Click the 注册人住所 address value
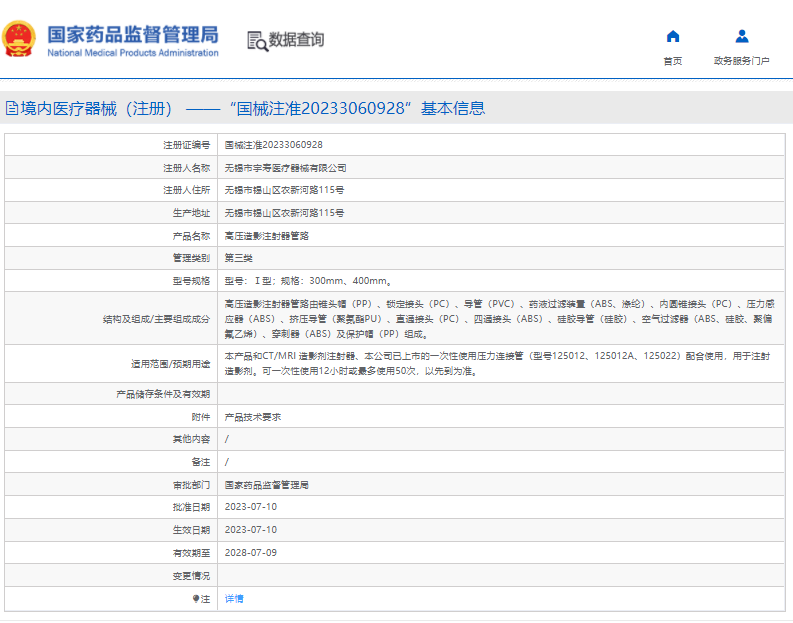 tap(284, 190)
